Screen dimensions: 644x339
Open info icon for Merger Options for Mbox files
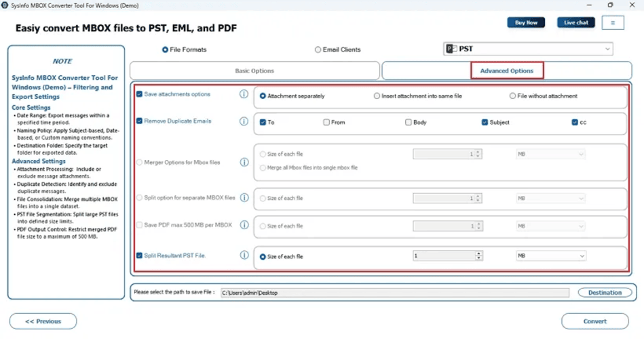[244, 162]
